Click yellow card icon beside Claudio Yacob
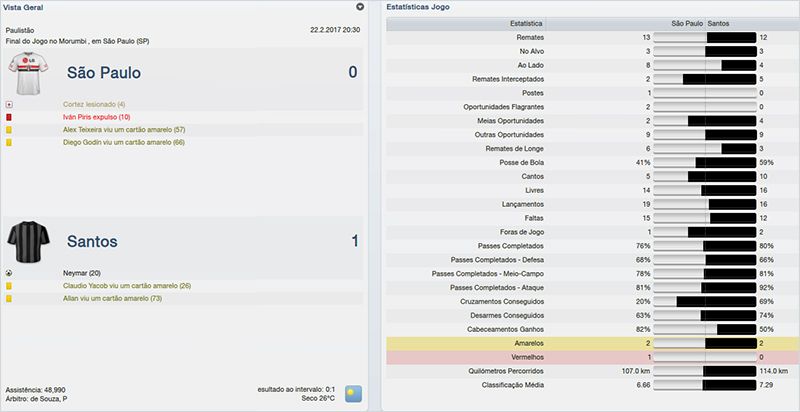 [x=9, y=286]
